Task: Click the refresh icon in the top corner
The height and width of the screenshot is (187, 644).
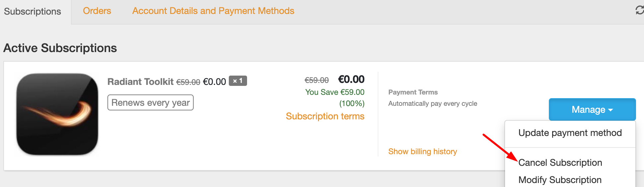Action: pyautogui.click(x=640, y=10)
